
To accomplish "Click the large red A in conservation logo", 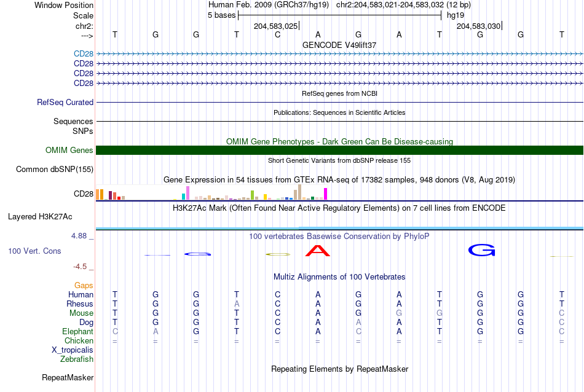I will tap(318, 251).
